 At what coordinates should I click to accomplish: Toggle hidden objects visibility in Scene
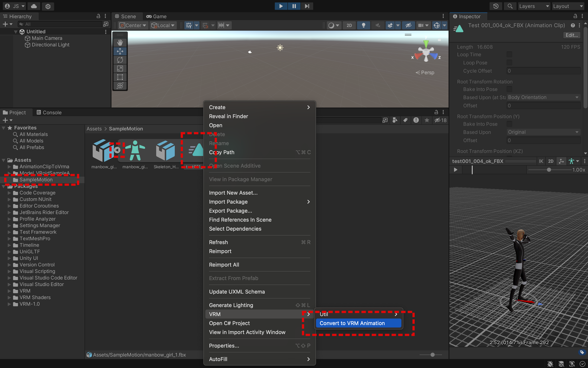pyautogui.click(x=409, y=25)
